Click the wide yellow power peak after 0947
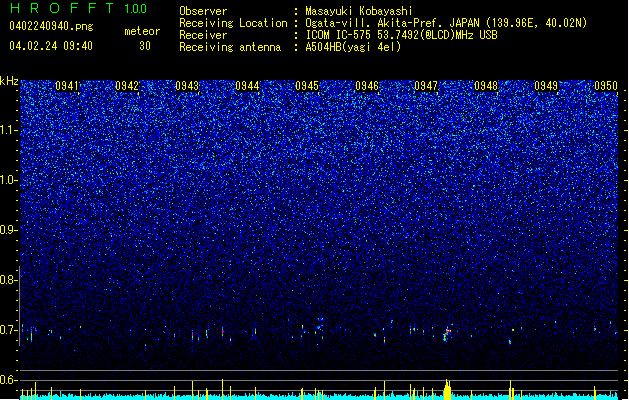This screenshot has width=629, height=400. coord(447,389)
